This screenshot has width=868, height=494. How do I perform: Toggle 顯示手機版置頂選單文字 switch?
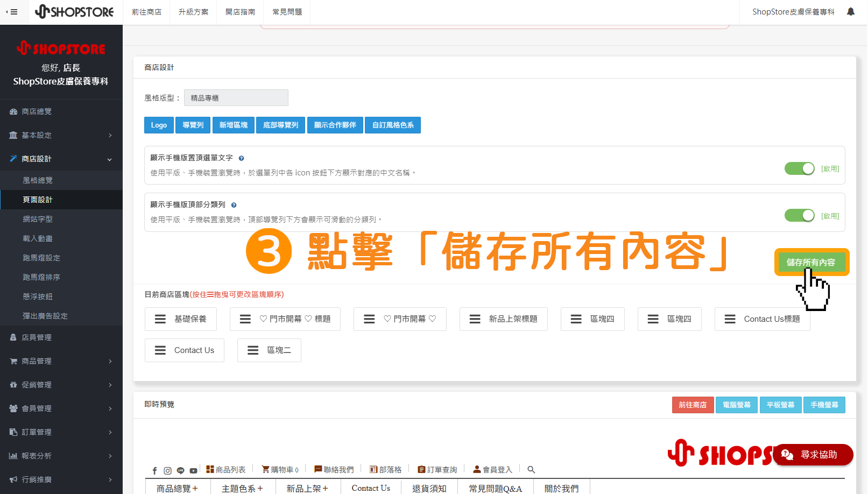pos(800,168)
